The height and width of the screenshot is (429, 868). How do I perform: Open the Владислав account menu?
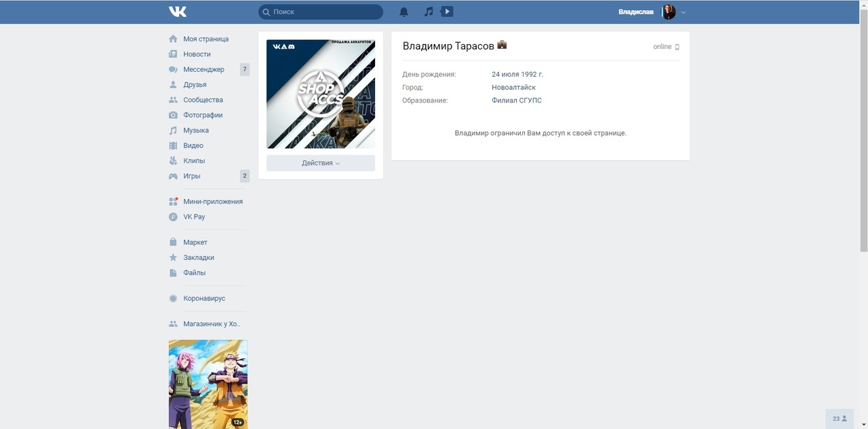tap(636, 12)
